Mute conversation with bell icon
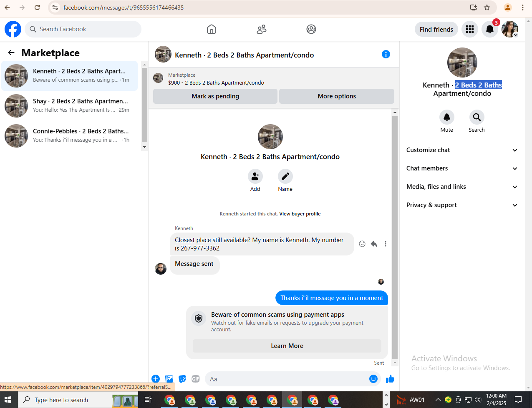 (x=447, y=117)
